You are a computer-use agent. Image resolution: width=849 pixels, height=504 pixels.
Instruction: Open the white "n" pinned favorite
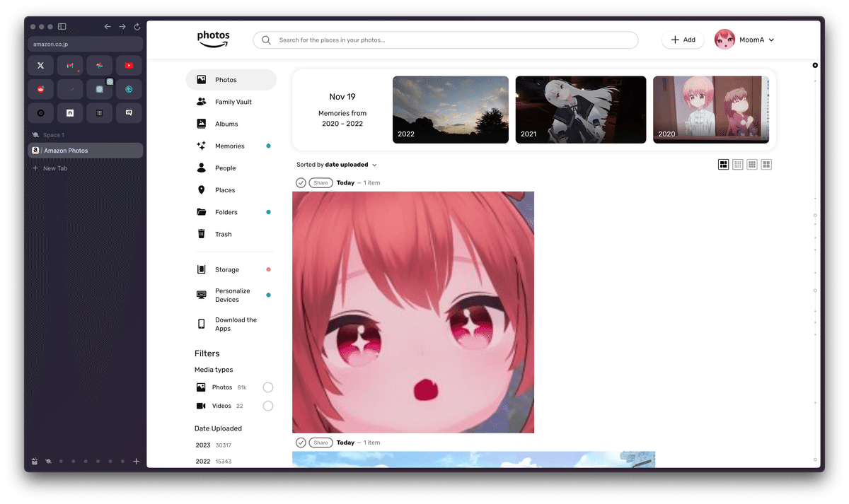70,112
